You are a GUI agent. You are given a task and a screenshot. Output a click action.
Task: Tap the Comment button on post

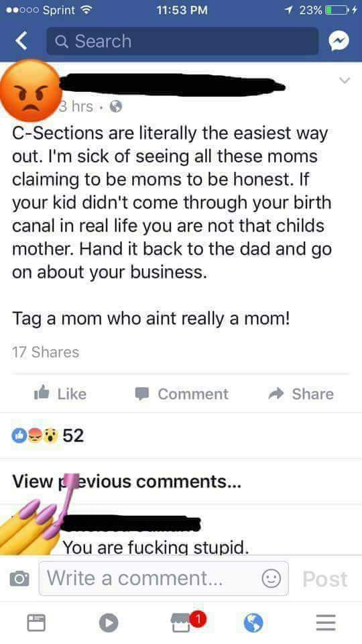click(x=182, y=394)
